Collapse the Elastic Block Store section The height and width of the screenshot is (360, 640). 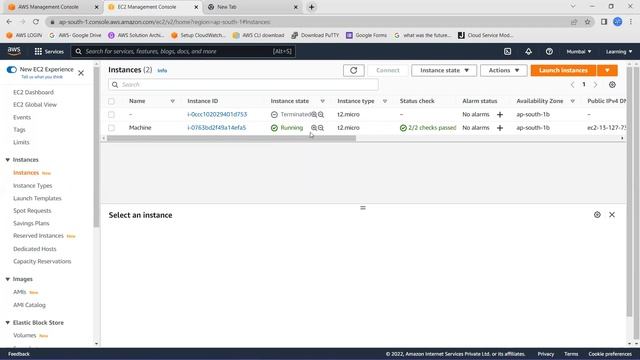point(7,322)
